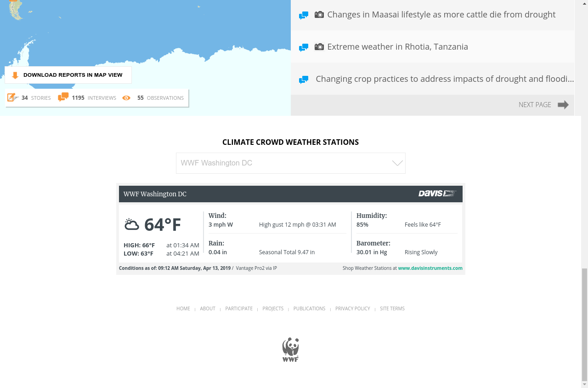Click the orange interviews chat icon
Screen dimensions: 588x388
click(63, 97)
